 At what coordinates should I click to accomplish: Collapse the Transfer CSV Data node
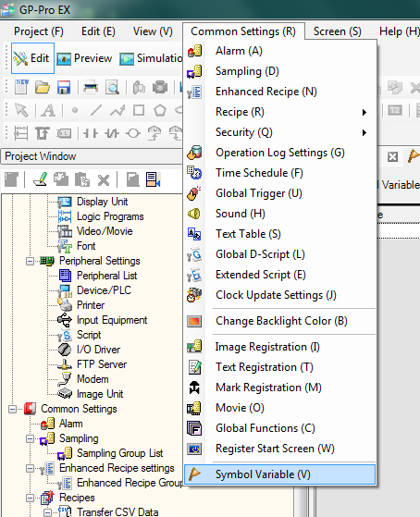48,512
